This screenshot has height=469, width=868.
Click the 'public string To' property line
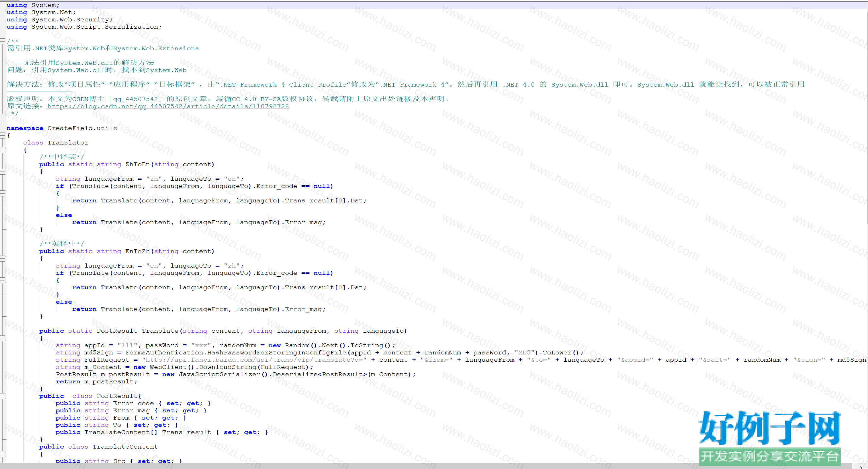point(117,425)
